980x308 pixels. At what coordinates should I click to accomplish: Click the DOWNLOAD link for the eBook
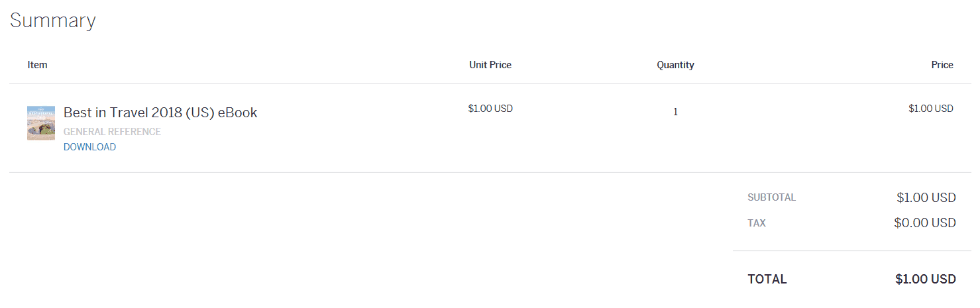point(89,147)
